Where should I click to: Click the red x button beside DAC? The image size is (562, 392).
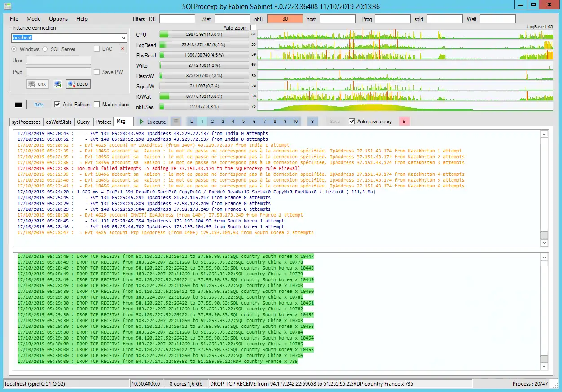point(123,48)
